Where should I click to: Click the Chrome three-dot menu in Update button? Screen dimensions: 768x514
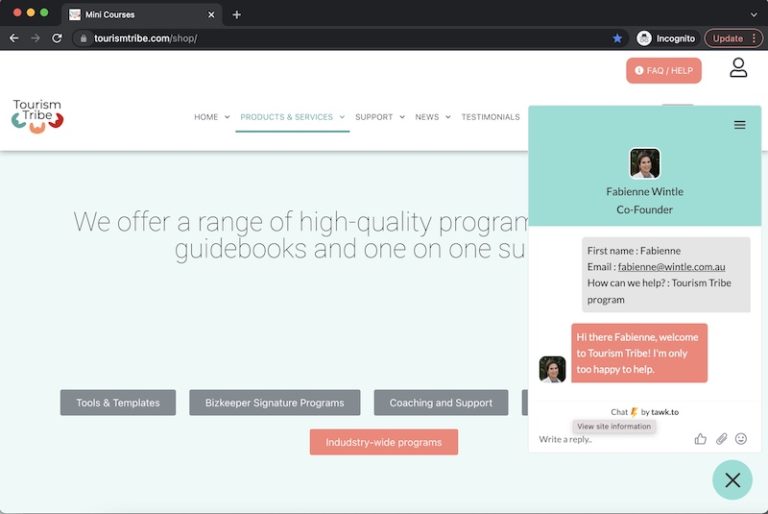pos(754,38)
